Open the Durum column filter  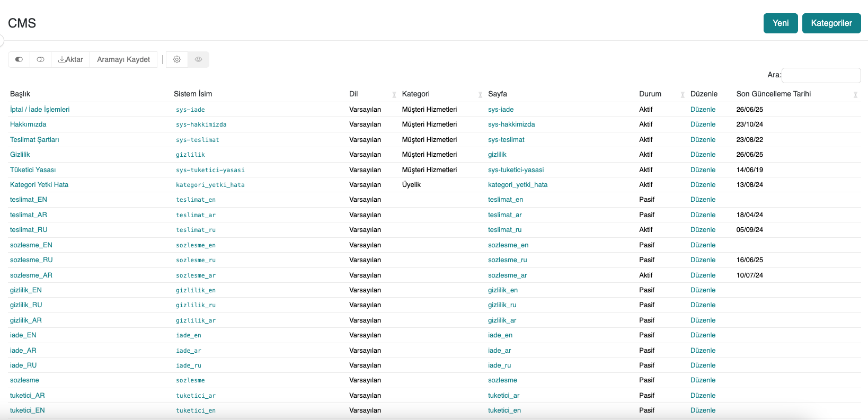click(x=683, y=95)
